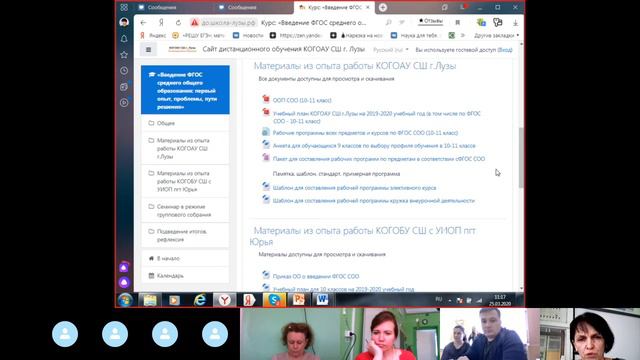Image resolution: width=640 pixels, height=360 pixels.
Task: Click the profile avatar in browser sidebar
Action: tap(124, 22)
